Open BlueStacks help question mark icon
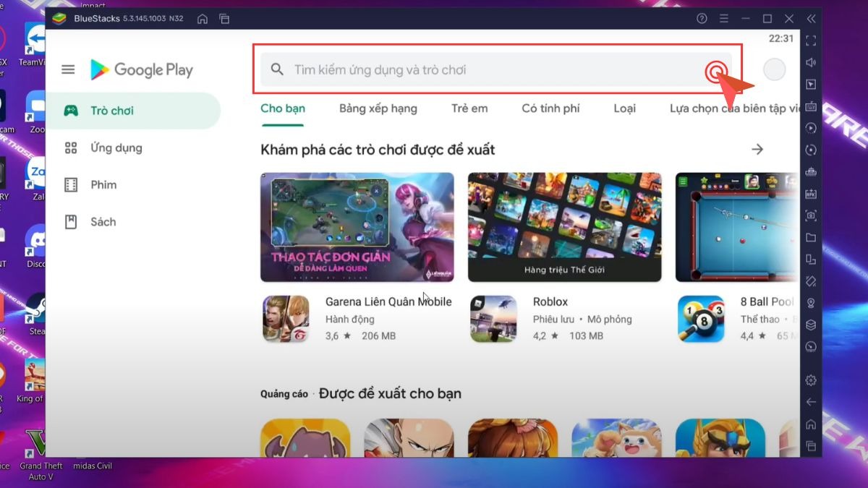This screenshot has width=868, height=488. click(x=702, y=19)
